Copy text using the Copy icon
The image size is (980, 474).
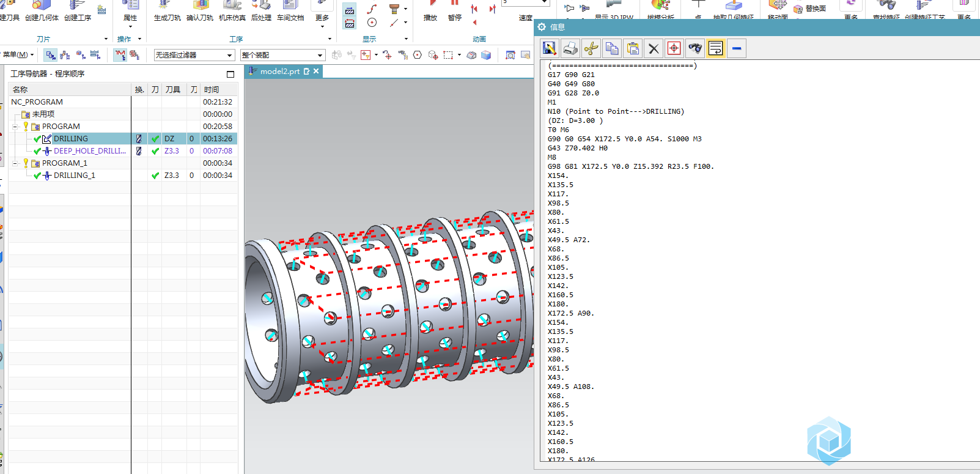pyautogui.click(x=611, y=48)
